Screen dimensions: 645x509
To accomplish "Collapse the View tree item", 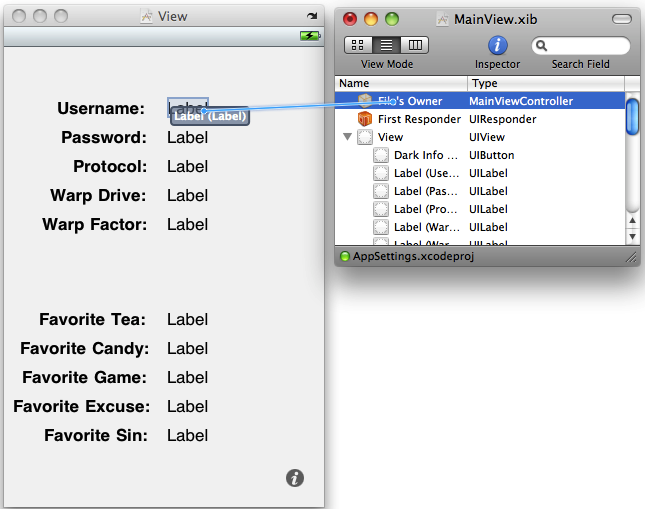I will (347, 137).
